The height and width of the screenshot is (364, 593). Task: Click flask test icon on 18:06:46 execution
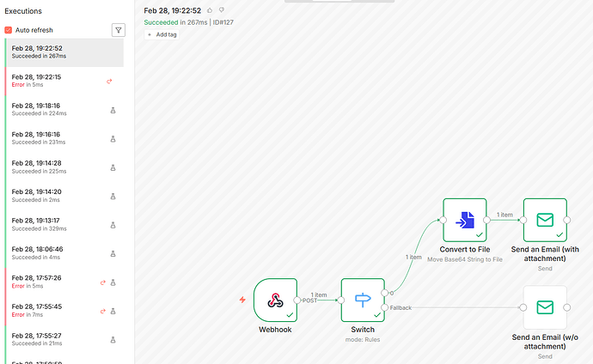click(113, 254)
